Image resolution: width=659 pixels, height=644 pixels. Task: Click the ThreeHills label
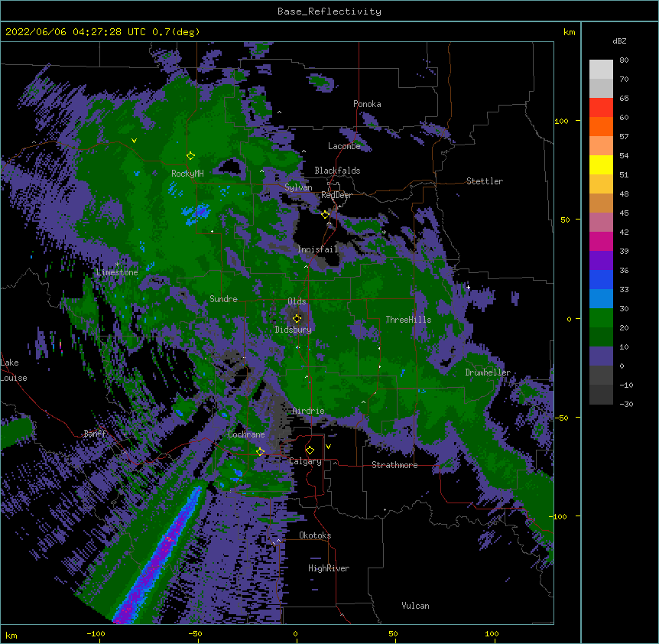408,320
